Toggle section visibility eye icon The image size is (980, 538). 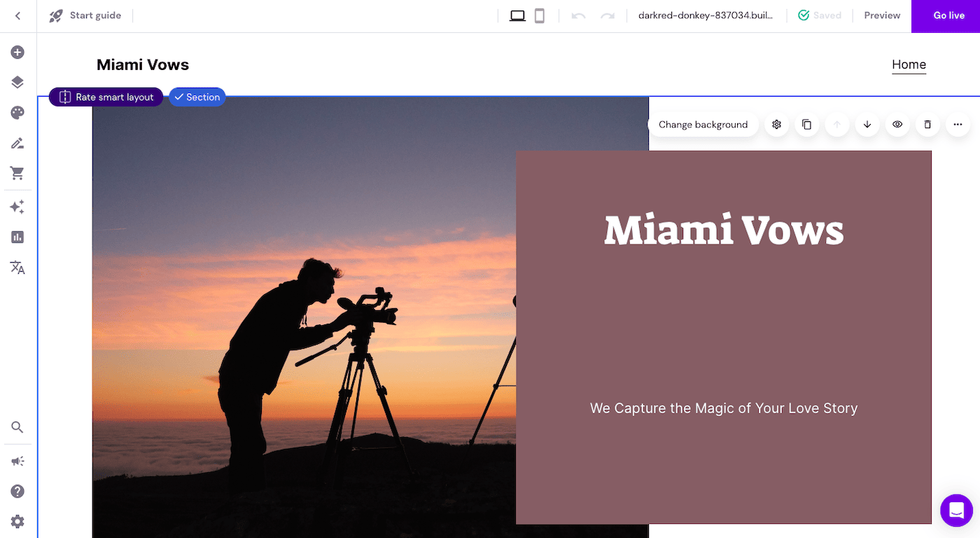click(897, 125)
